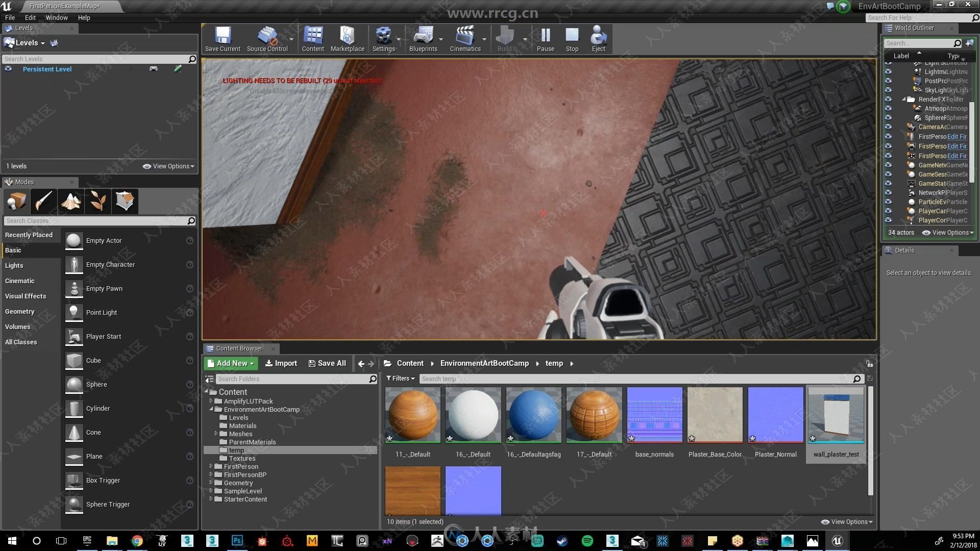Save the search in Content Browser

click(x=870, y=379)
